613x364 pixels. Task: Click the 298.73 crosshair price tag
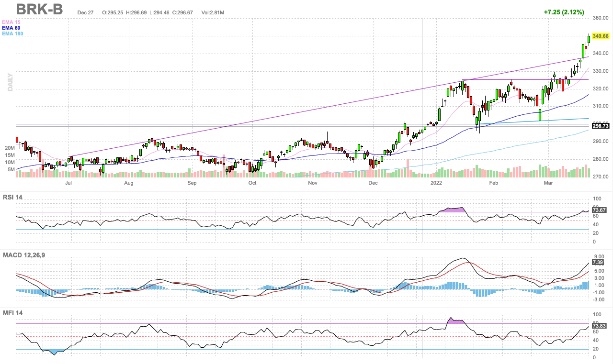tap(600, 126)
